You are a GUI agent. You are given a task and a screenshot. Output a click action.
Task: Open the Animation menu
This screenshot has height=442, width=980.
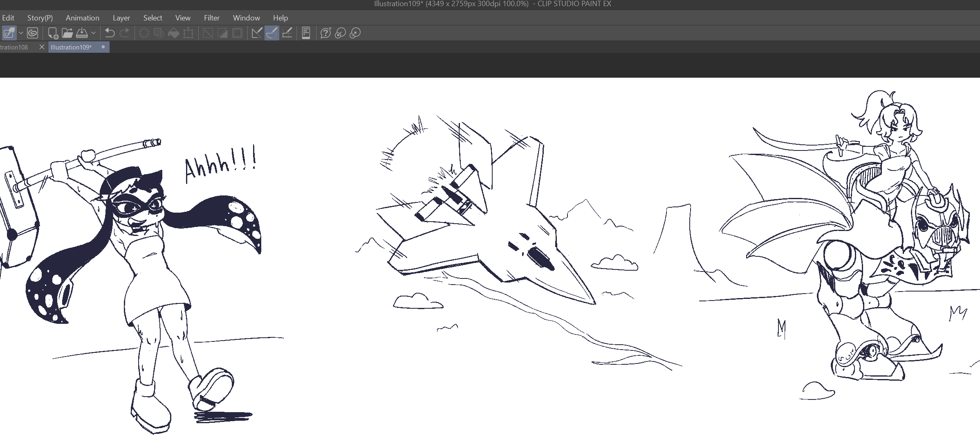pos(82,18)
